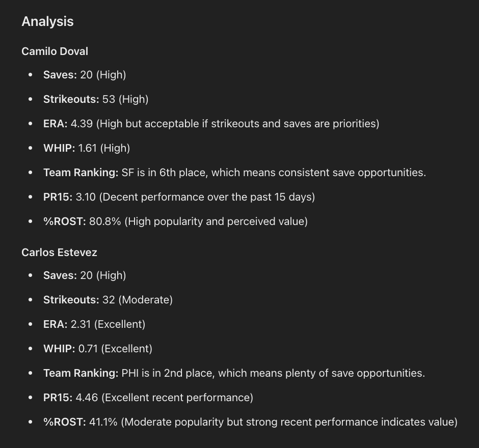The image size is (479, 448).
Task: Click Doval's Strikeouts: 53 line
Action: click(95, 99)
